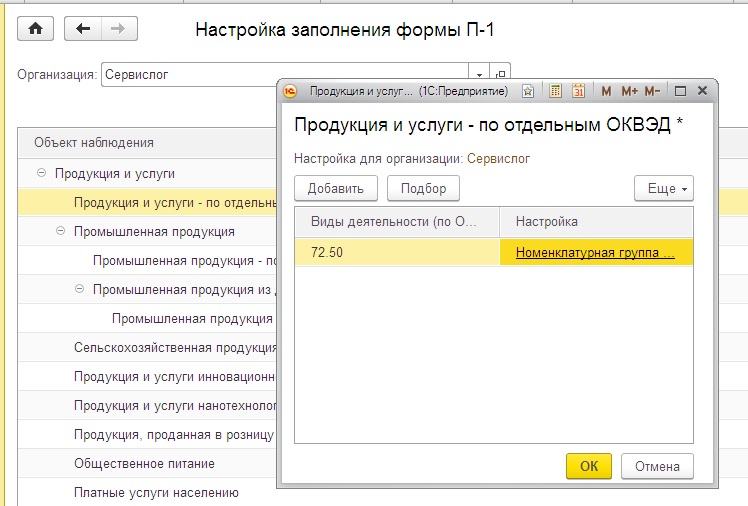This screenshot has width=748, height=506.
Task: Select the Промышленная продукция - по row
Action: click(x=147, y=261)
